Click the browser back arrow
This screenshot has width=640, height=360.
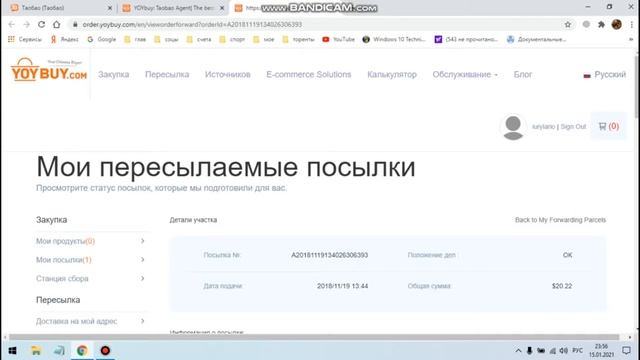click(x=11, y=24)
